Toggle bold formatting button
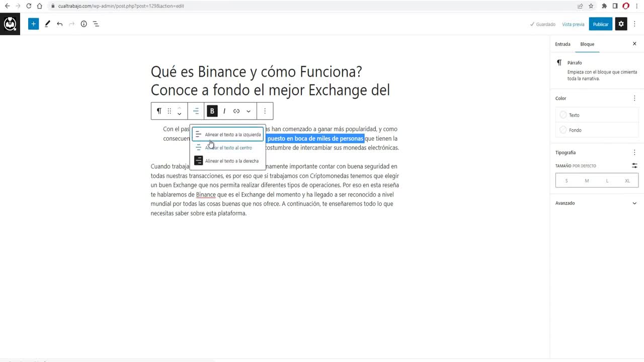644x362 pixels. pos(212,111)
